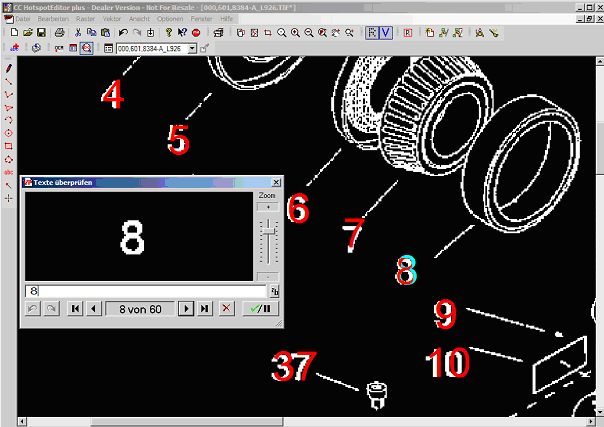Toggle the highlighted text check magnifier icon
604x427 pixels.
pyautogui.click(x=86, y=48)
